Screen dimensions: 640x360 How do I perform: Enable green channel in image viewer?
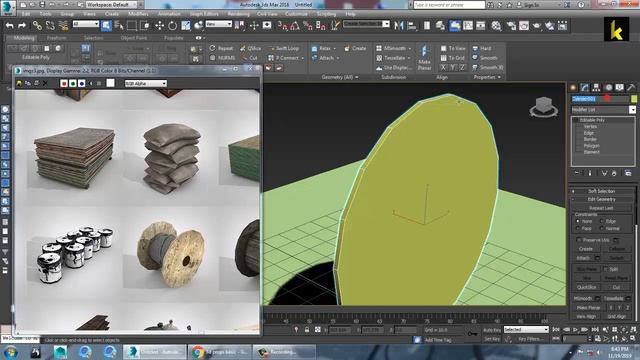tap(73, 83)
